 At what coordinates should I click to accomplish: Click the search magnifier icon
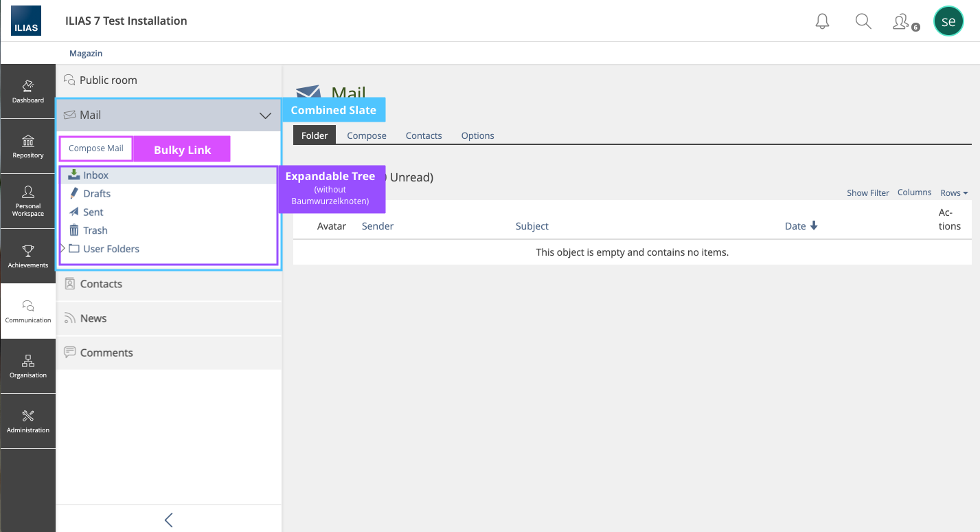(x=863, y=21)
